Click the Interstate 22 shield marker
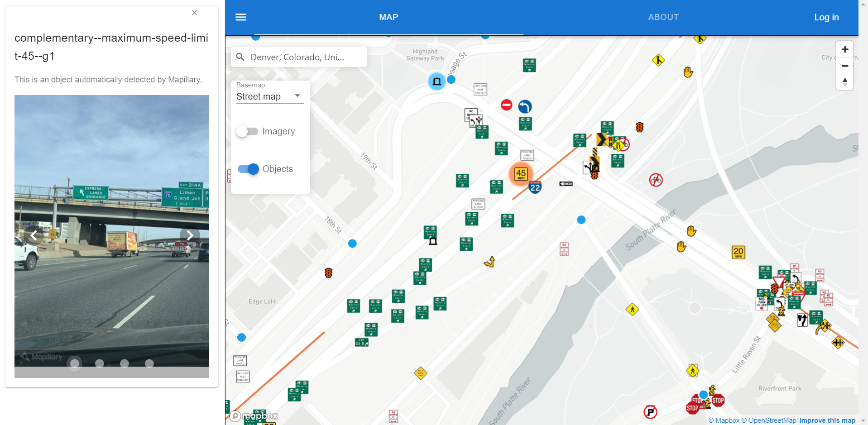Image resolution: width=868 pixels, height=425 pixels. [x=535, y=187]
